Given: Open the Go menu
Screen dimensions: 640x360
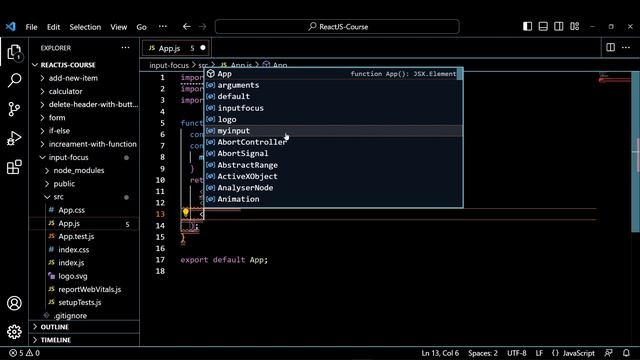Looking at the screenshot, I should 141,27.
